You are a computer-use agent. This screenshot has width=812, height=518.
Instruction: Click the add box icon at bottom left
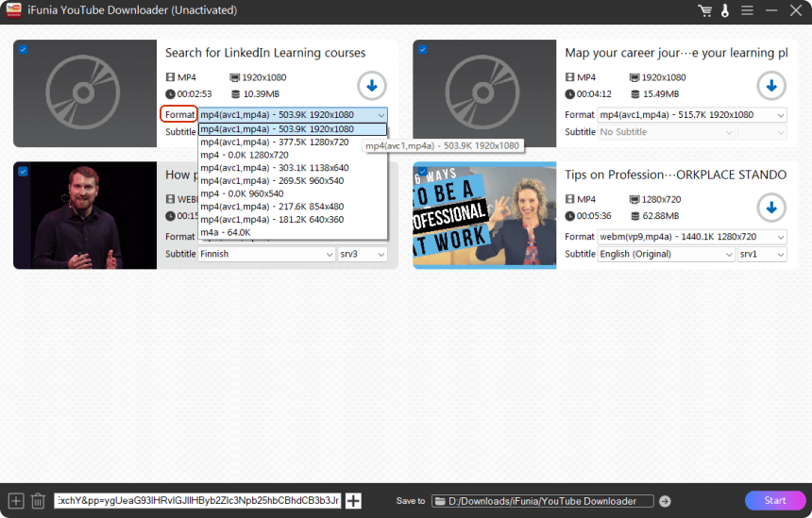[x=15, y=501]
